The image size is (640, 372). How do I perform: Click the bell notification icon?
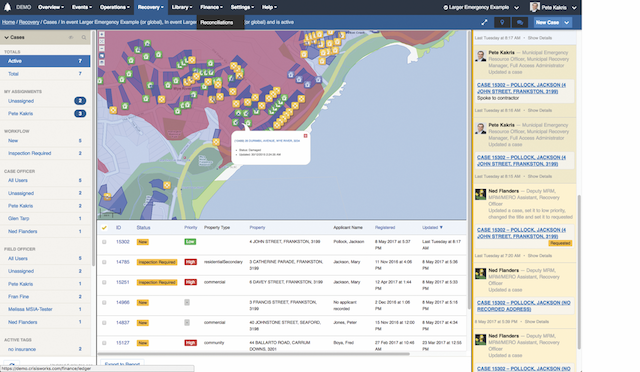point(7,7)
